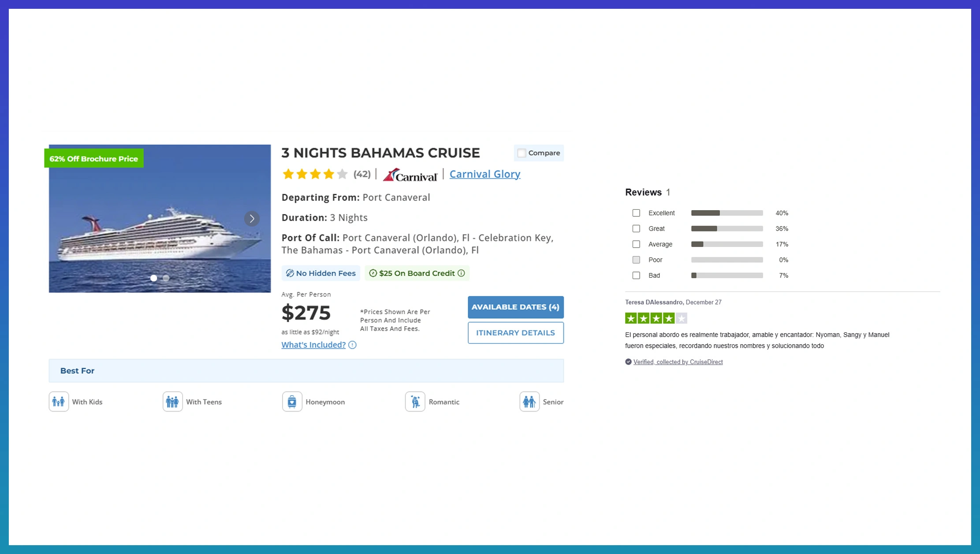The height and width of the screenshot is (554, 980).
Task: Select the second carousel dot
Action: pos(166,278)
